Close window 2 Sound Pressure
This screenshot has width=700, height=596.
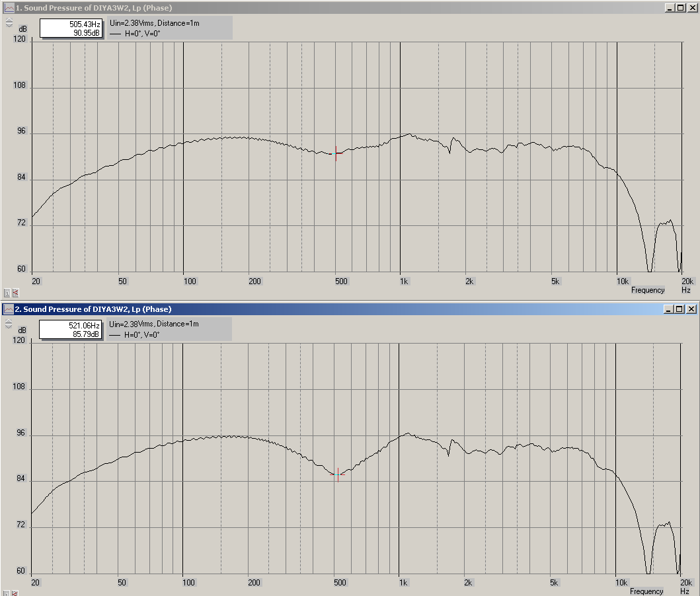coord(691,309)
